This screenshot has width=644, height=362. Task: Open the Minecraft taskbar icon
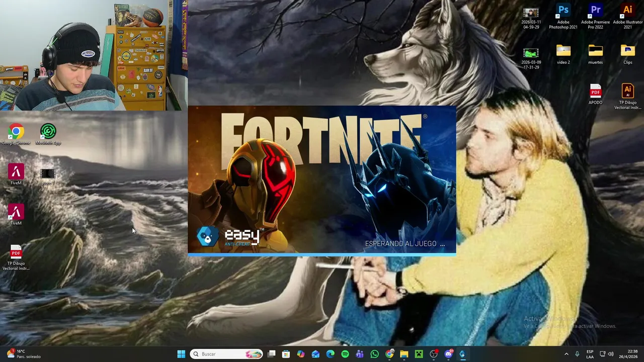coord(419,354)
